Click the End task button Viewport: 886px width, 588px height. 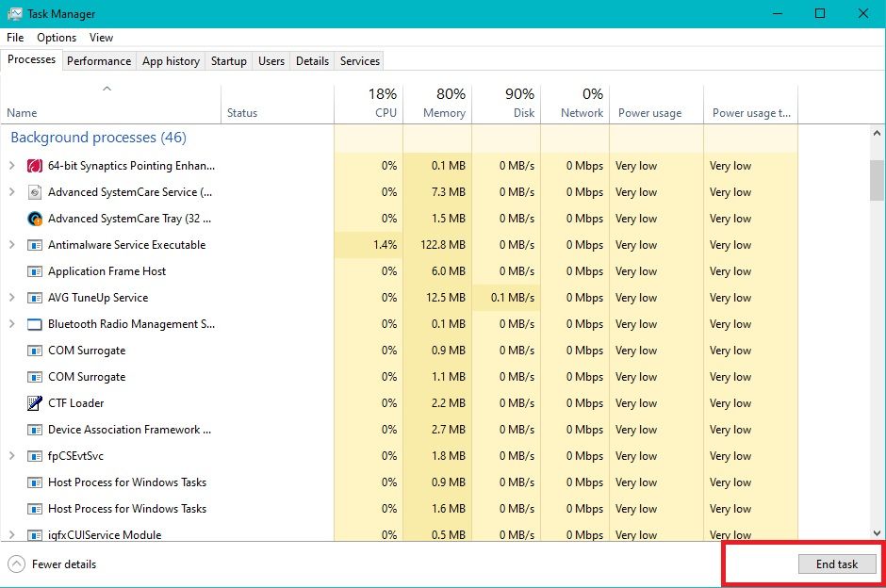click(x=837, y=563)
